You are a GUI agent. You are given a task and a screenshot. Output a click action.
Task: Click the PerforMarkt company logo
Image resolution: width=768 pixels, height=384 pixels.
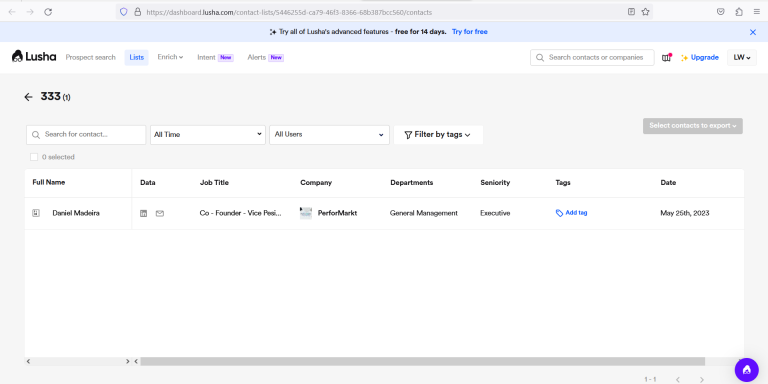point(306,213)
